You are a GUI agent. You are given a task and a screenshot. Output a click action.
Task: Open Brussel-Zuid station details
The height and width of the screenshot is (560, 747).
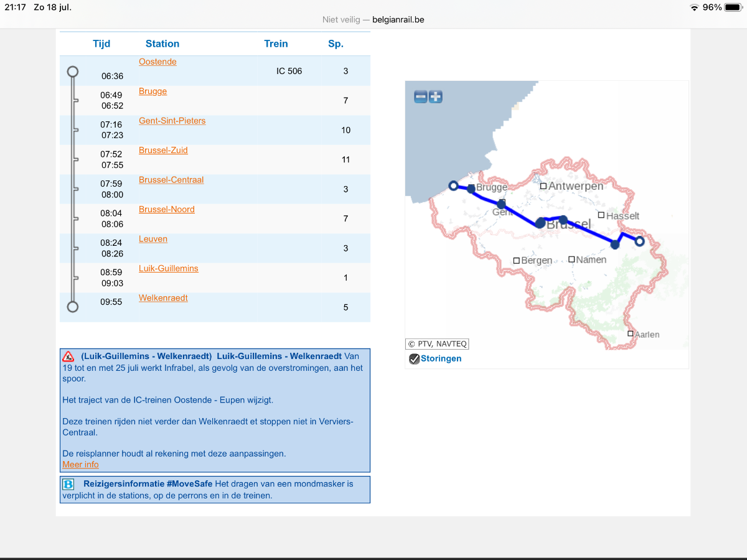point(163,151)
